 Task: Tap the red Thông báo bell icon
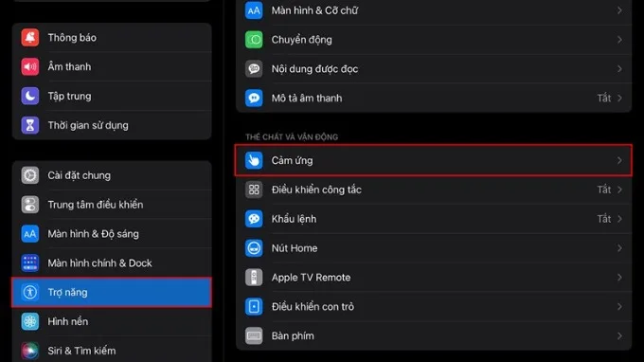[30, 37]
